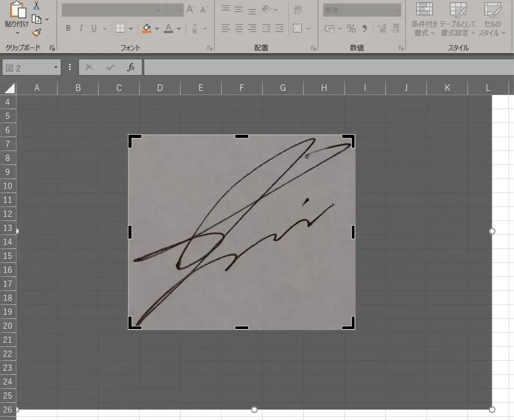Open the Paste options dropdown arrow
This screenshot has height=420, width=514.
click(17, 33)
